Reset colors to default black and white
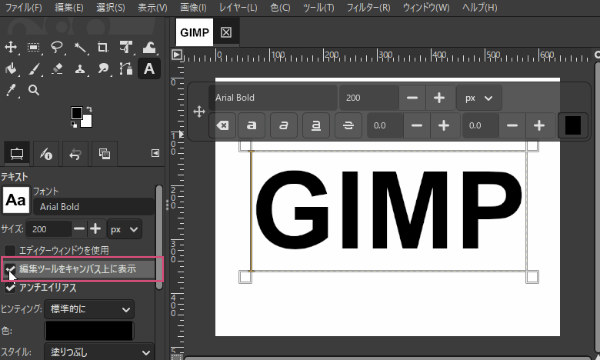Viewport: 600px width, 360px height. (74, 125)
